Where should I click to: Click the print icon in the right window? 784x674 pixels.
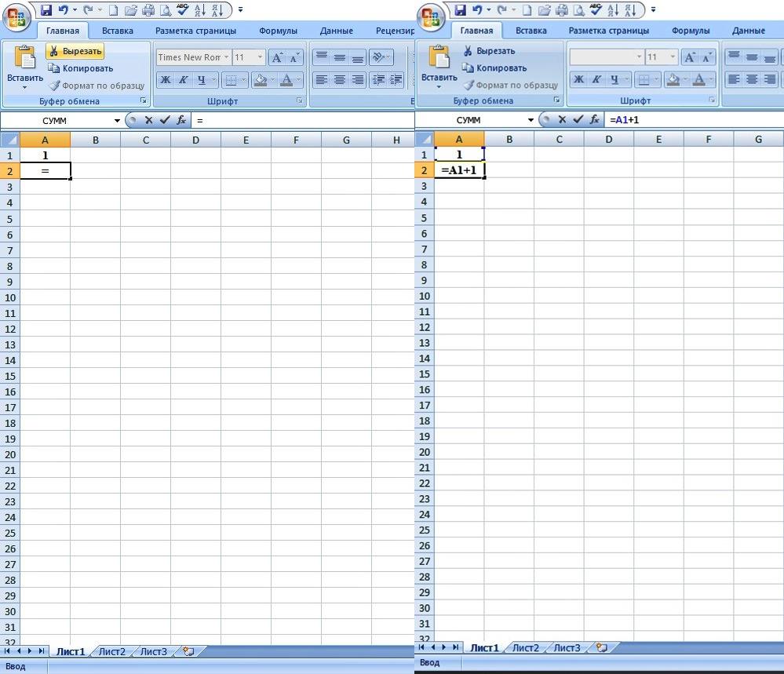561,10
